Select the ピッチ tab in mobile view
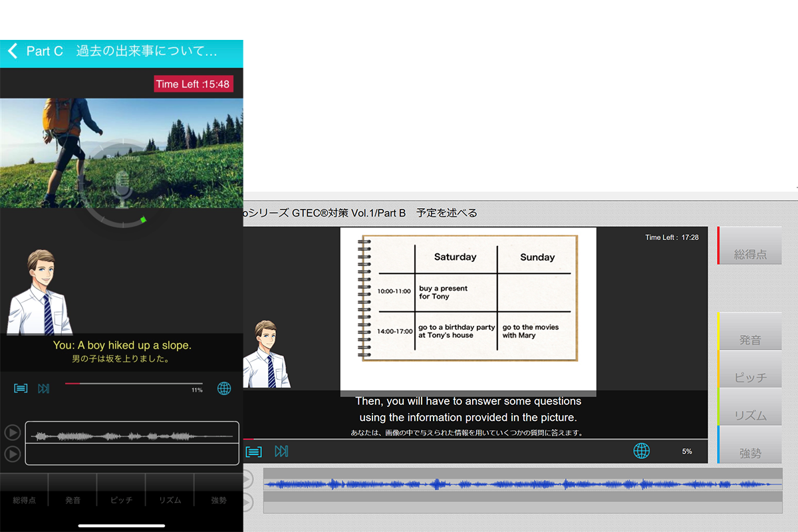This screenshot has width=798, height=532. tap(121, 500)
